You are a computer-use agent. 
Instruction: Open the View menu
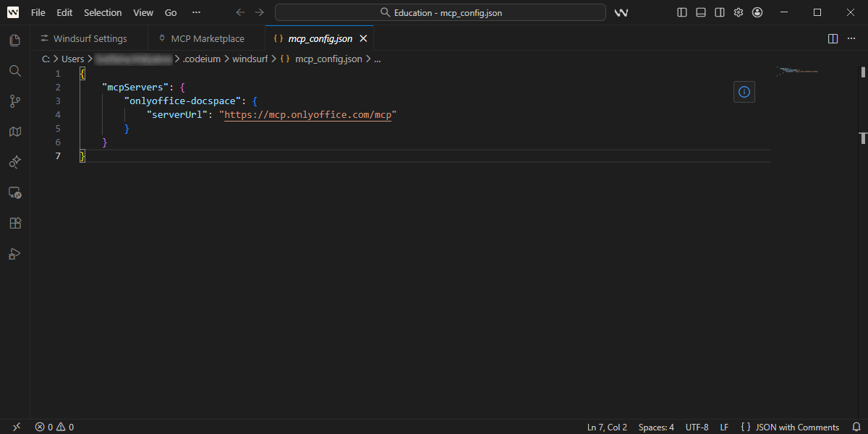(x=142, y=12)
